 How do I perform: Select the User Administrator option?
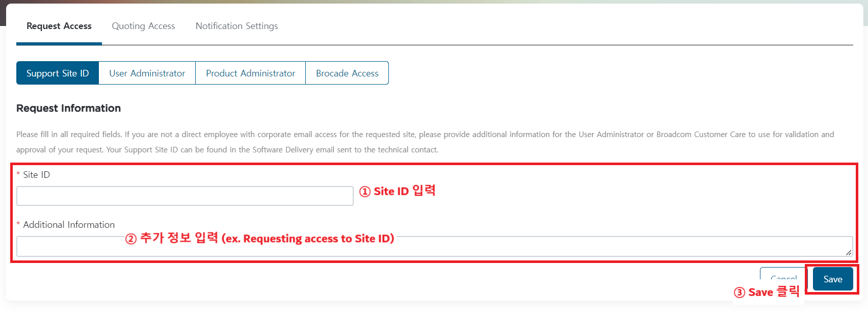tap(147, 73)
